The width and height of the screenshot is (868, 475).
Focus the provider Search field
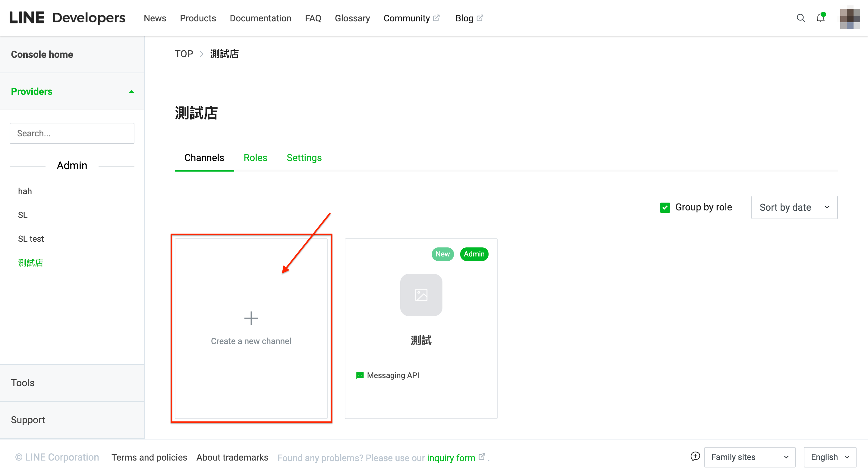pyautogui.click(x=72, y=133)
